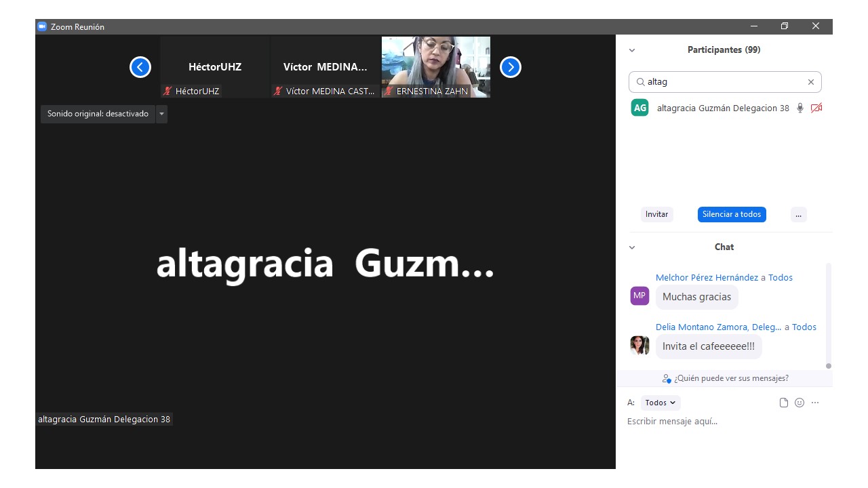868x488 pixels.
Task: Toggle the Sonido original: desactivado button
Action: point(98,114)
